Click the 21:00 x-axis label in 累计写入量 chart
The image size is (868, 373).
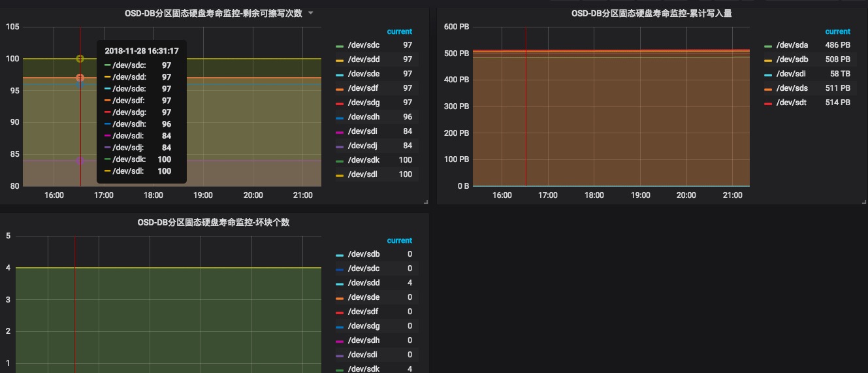(x=732, y=195)
